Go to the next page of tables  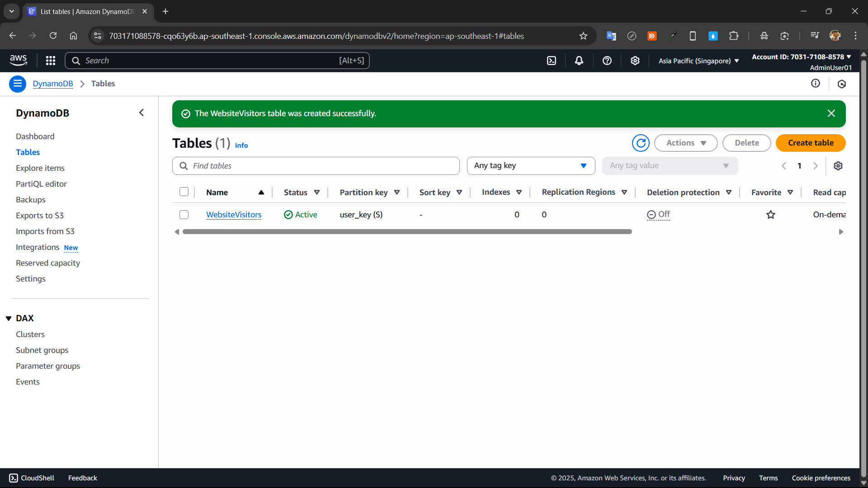[x=816, y=166]
